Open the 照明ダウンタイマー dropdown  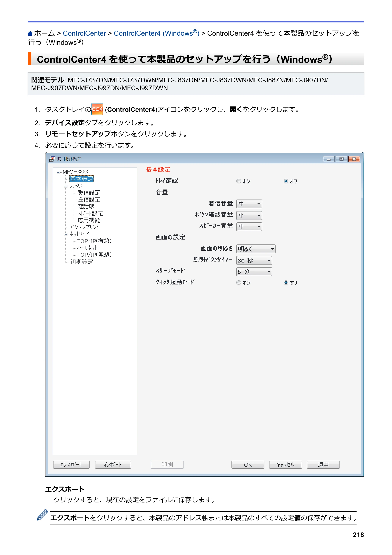pos(254,261)
